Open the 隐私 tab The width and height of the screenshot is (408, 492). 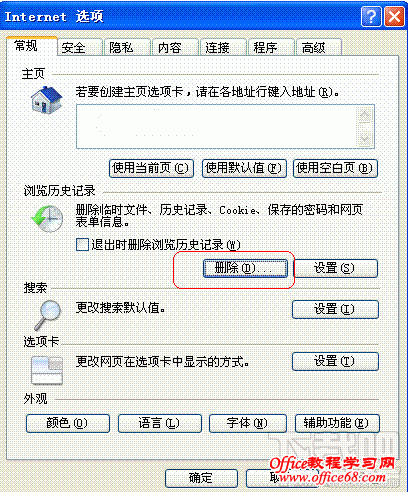click(x=127, y=47)
